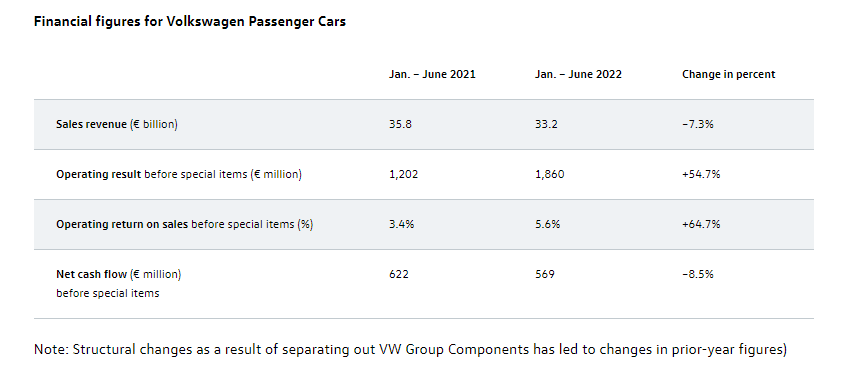This screenshot has height=384, width=844.
Task: Click the +64.7% change value
Action: click(701, 225)
